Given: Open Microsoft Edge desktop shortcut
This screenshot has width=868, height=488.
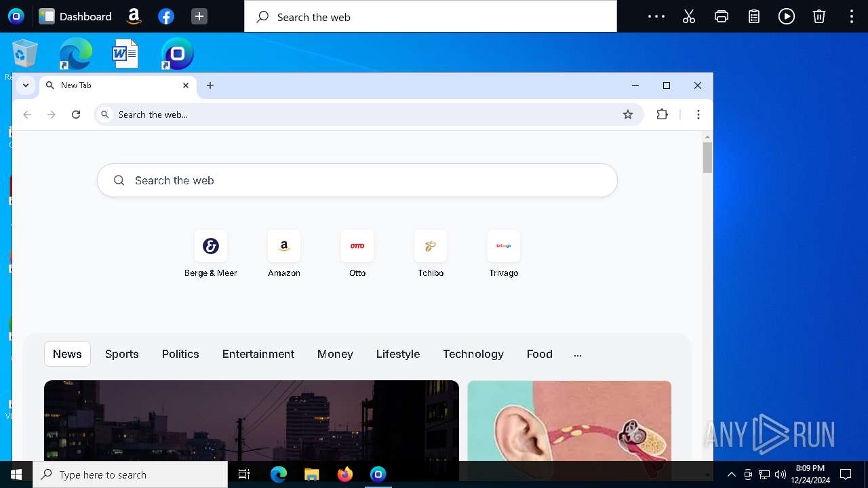Looking at the screenshot, I should [75, 54].
